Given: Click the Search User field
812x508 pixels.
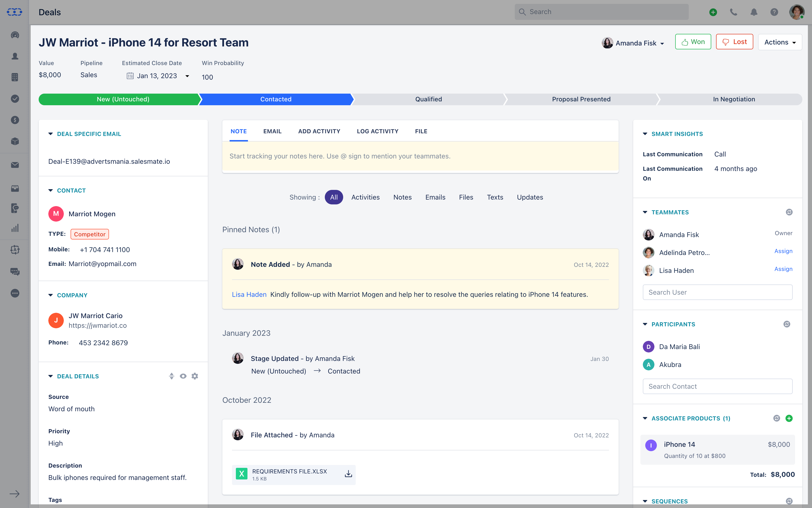Looking at the screenshot, I should pyautogui.click(x=717, y=292).
